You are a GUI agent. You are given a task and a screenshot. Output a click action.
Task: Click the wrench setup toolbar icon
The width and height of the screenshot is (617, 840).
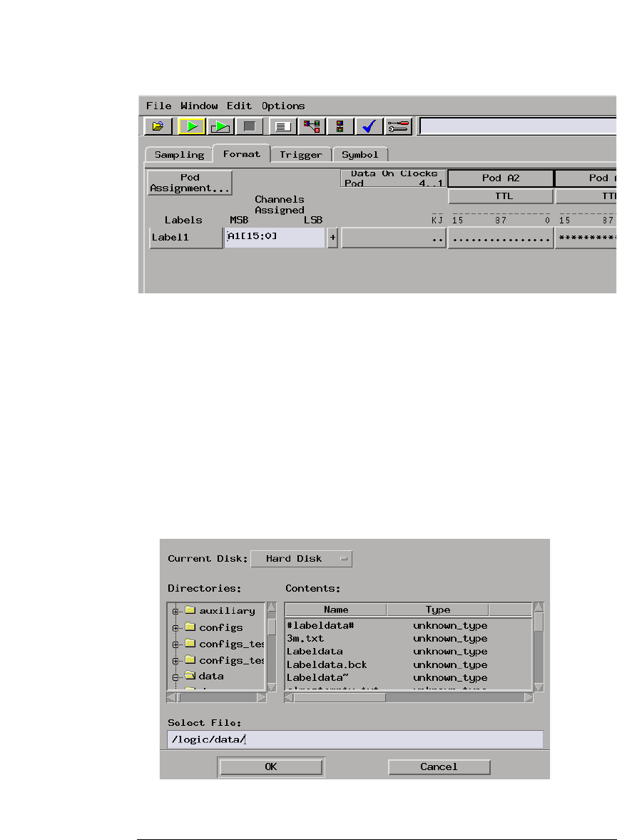[398, 126]
